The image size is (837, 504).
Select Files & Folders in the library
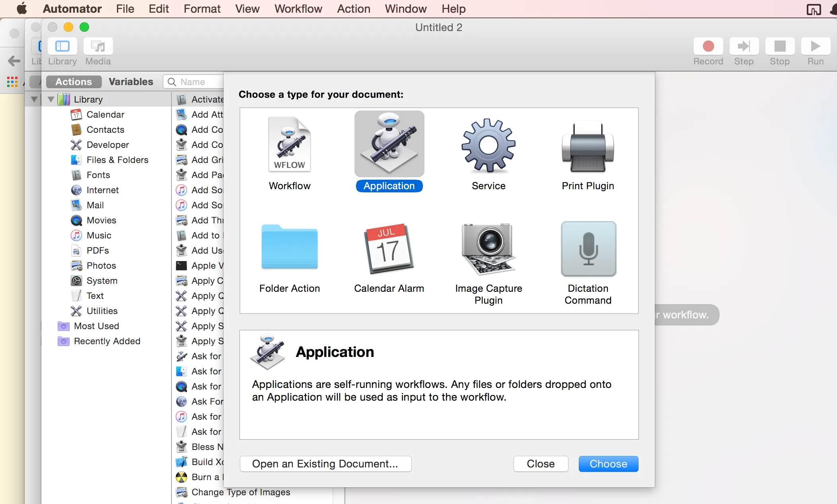[117, 160]
